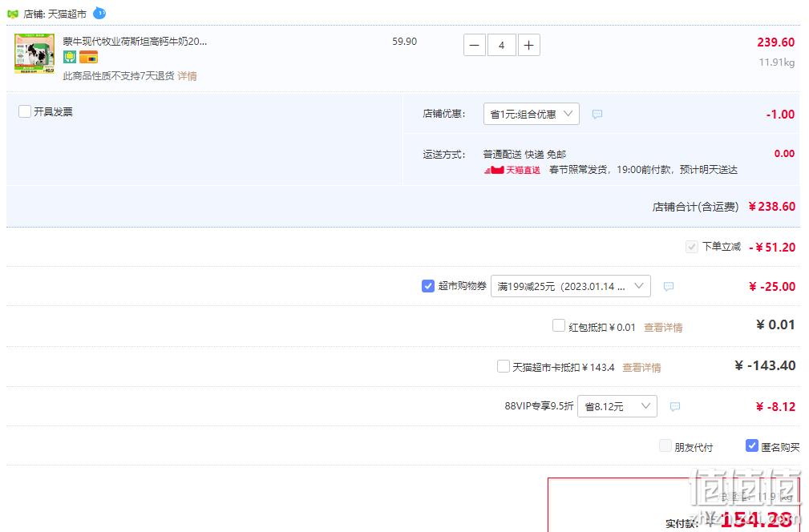Open the 店铺优惠 省1元 dropdown
Screen dimensions: 809x532
[x=531, y=114]
